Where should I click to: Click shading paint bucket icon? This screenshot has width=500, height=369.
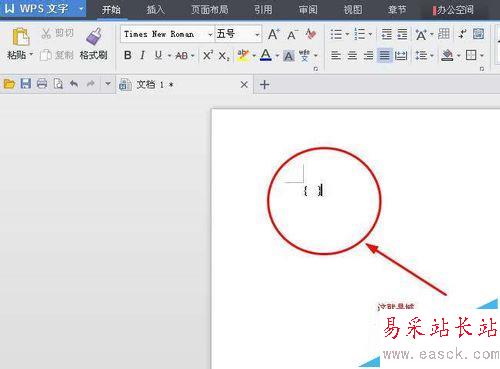447,55
